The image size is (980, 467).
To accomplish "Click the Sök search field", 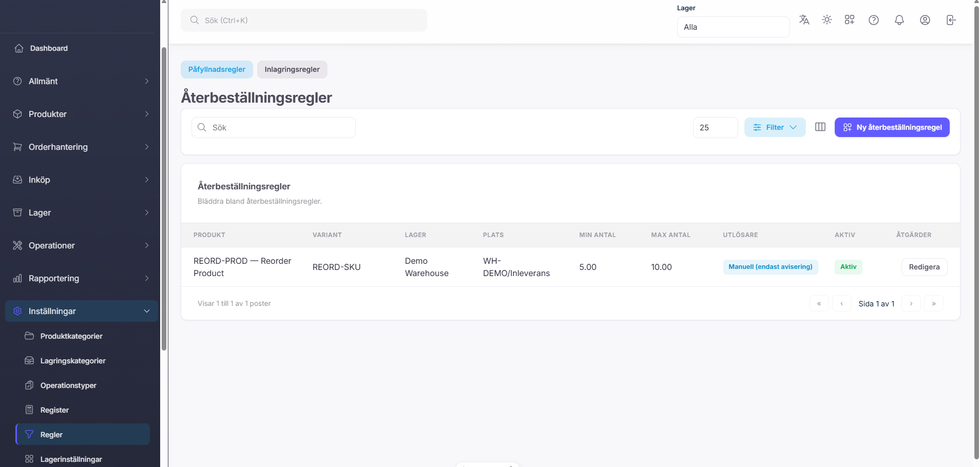I will (274, 127).
